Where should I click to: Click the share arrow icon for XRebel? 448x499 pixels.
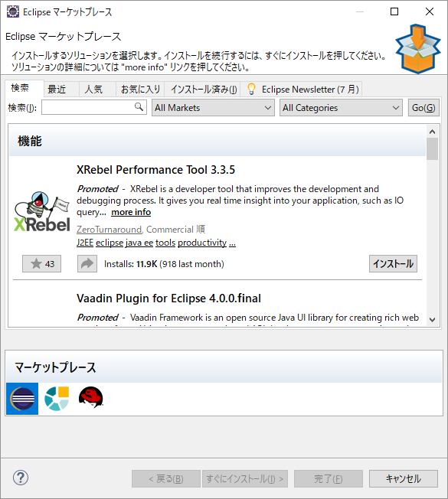pos(87,264)
